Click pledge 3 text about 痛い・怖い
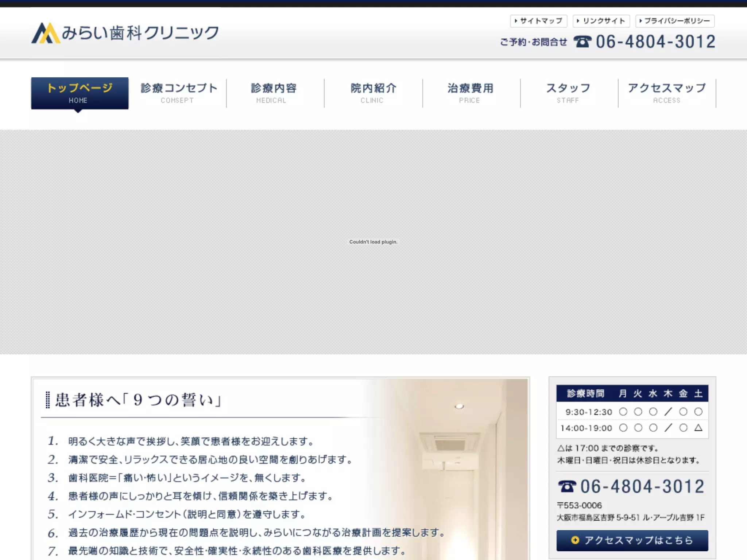The width and height of the screenshot is (747, 560). pos(187,478)
